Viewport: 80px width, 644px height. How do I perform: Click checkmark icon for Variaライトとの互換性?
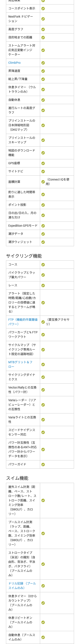pos(43,419)
